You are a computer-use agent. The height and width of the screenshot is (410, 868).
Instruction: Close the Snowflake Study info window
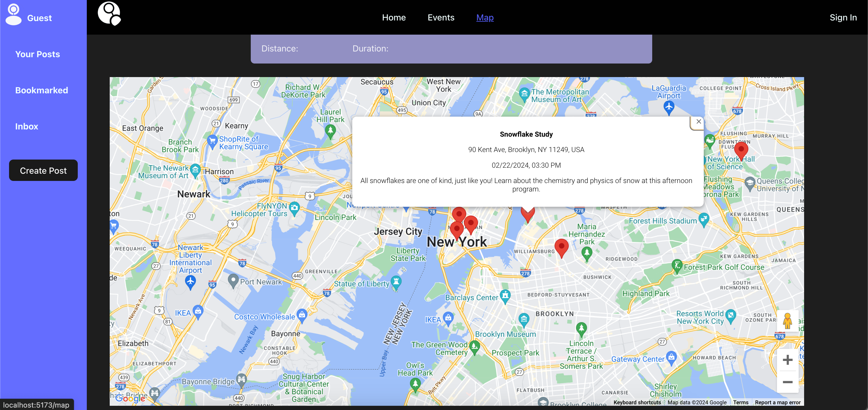point(699,122)
